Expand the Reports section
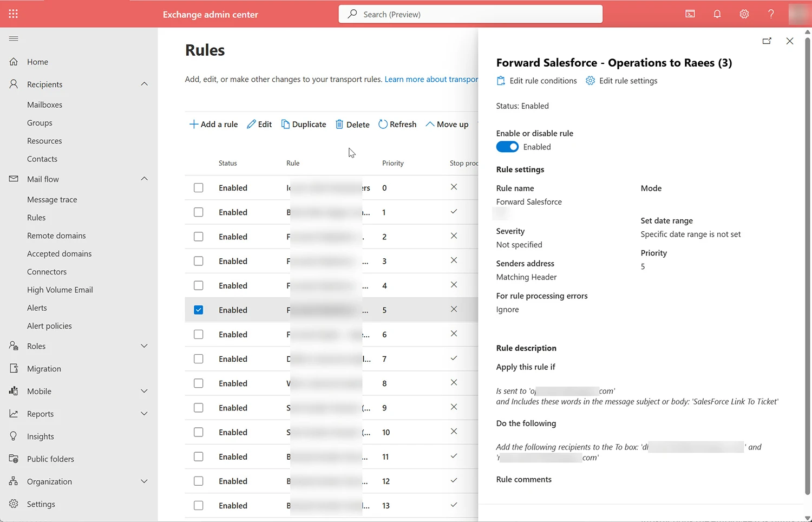Image resolution: width=812 pixels, height=522 pixels. (x=144, y=413)
